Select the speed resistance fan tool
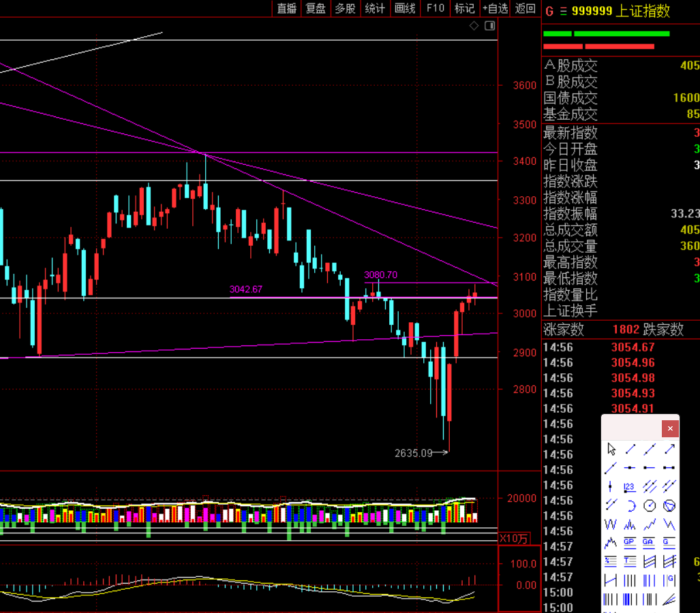 click(x=669, y=599)
